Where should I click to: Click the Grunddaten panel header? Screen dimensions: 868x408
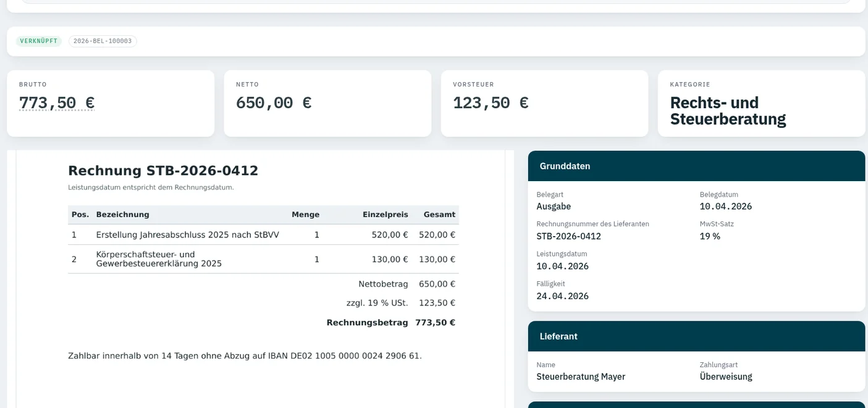click(x=696, y=166)
